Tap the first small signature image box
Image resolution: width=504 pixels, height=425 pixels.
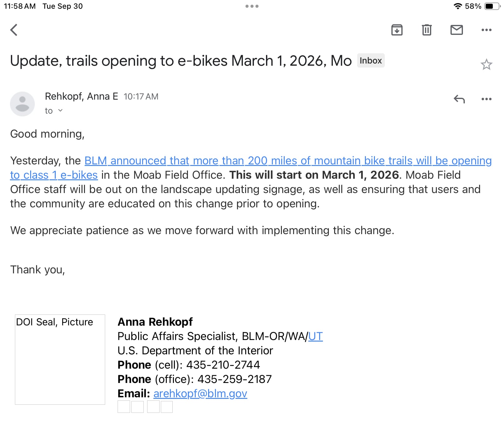point(124,407)
